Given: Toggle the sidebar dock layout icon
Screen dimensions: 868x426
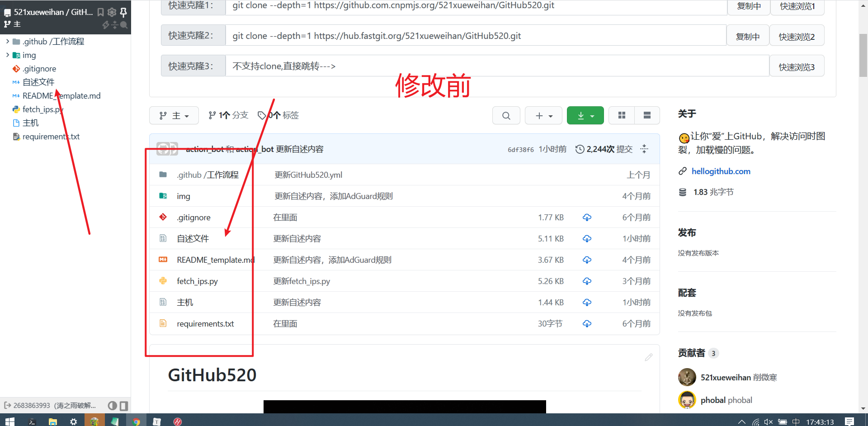Looking at the screenshot, I should 124,406.
